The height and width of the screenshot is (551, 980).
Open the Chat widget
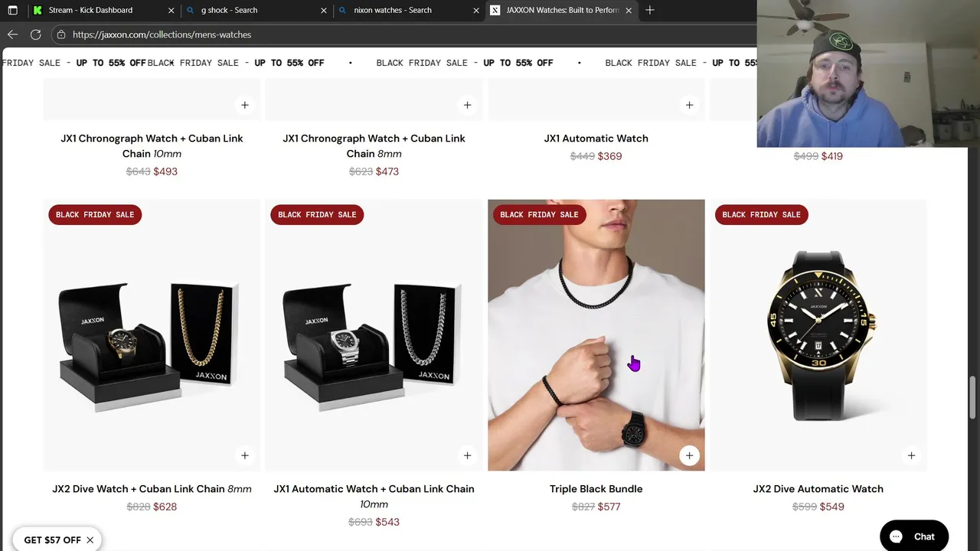[x=913, y=536]
